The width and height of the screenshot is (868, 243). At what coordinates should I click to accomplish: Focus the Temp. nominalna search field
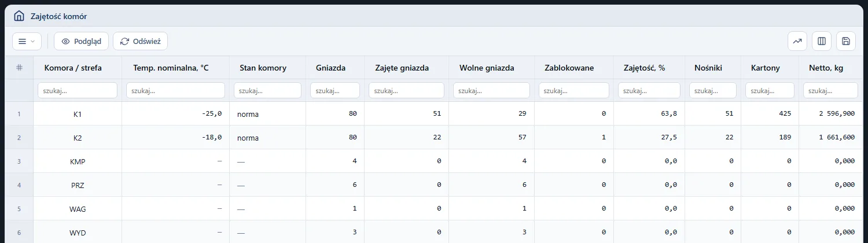[x=175, y=90]
